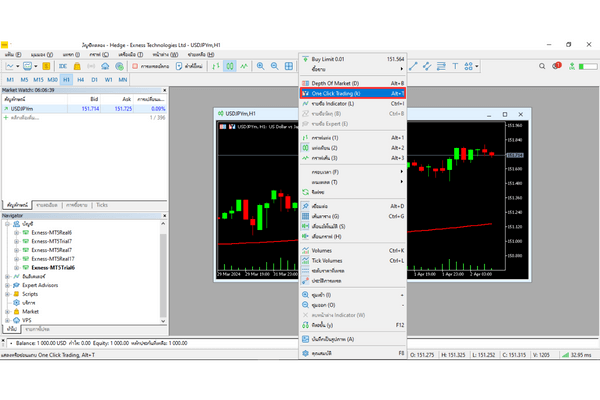The image size is (600, 400).
Task: Select the line chart type icon in toolbar
Action: (x=244, y=66)
